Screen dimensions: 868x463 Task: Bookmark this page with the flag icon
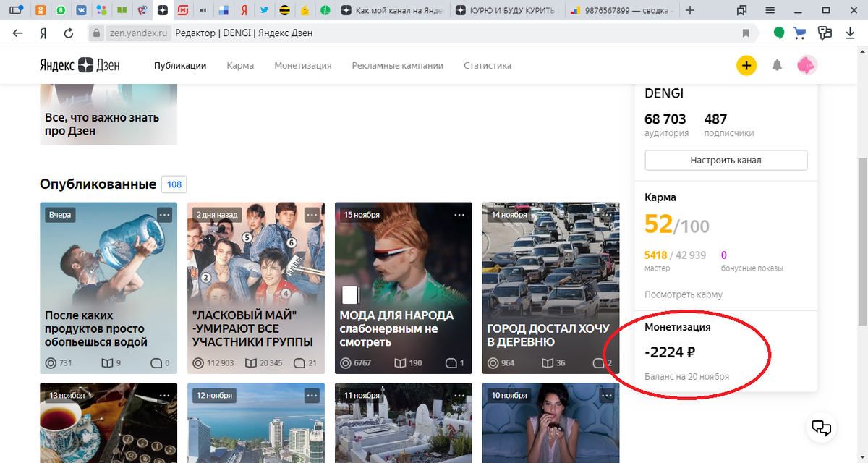point(746,33)
